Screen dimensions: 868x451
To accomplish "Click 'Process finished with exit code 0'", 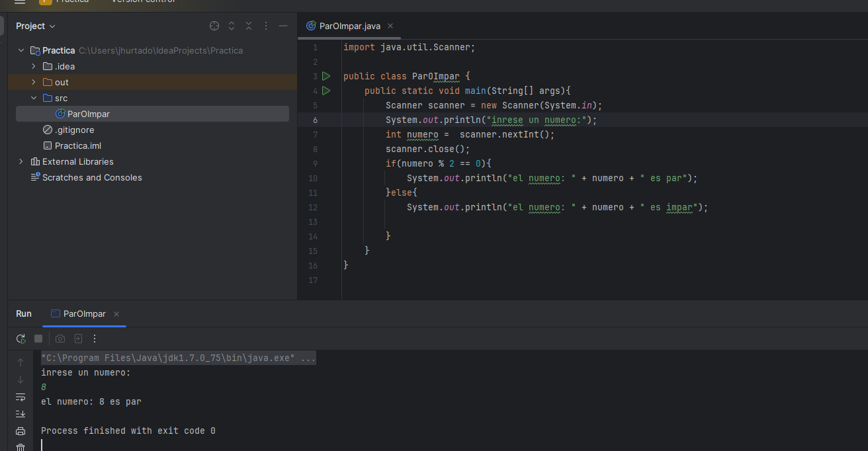I will 128,430.
